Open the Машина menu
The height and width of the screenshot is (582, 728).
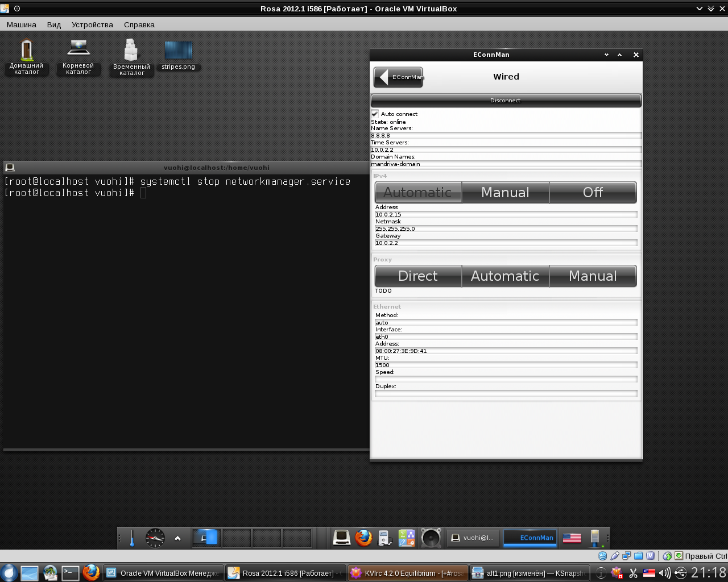tap(22, 25)
